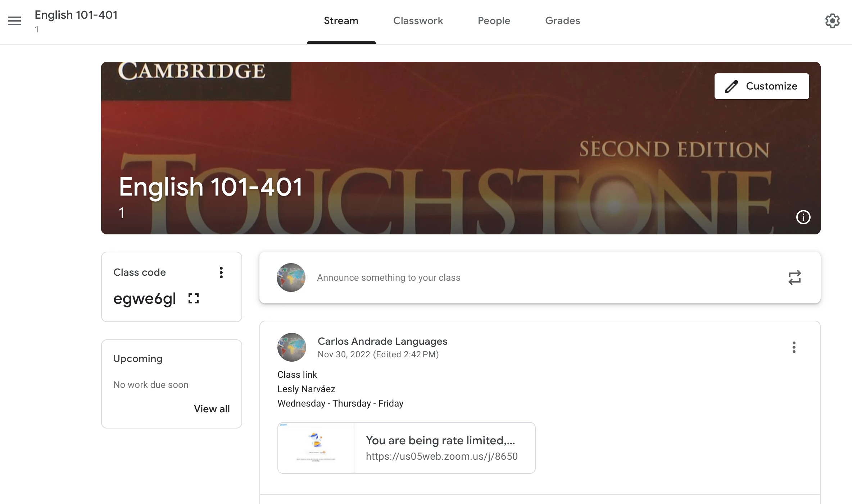Switch to the Classwork tab
The image size is (852, 504).
(x=418, y=21)
